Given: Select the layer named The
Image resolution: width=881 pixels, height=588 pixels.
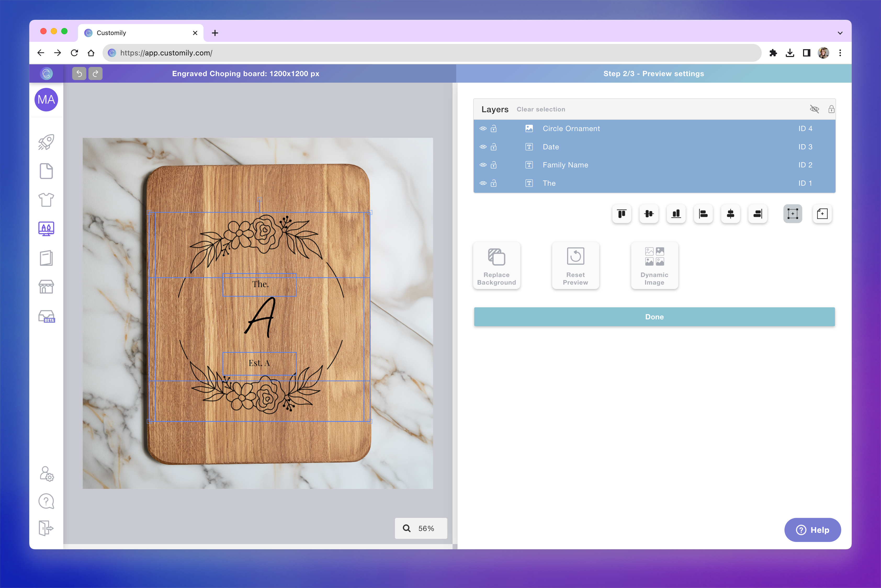Looking at the screenshot, I should [549, 183].
